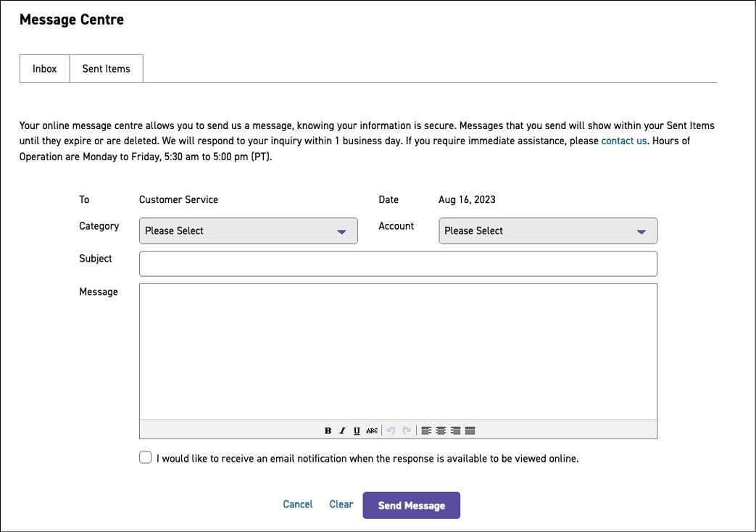Viewport: 756px width, 532px height.
Task: Underline the selected message text
Action: (x=357, y=431)
